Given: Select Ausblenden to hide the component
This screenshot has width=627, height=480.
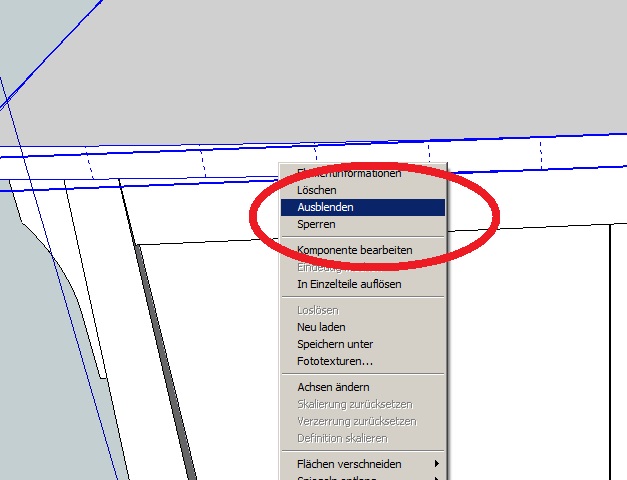Looking at the screenshot, I should point(363,207).
